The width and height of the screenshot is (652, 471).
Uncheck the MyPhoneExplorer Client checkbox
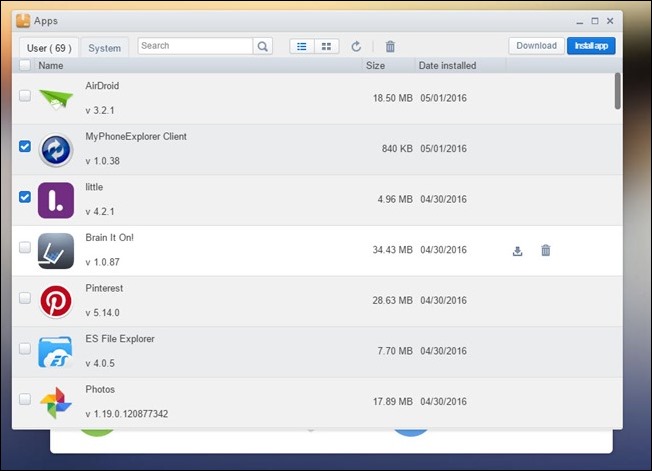(x=25, y=146)
